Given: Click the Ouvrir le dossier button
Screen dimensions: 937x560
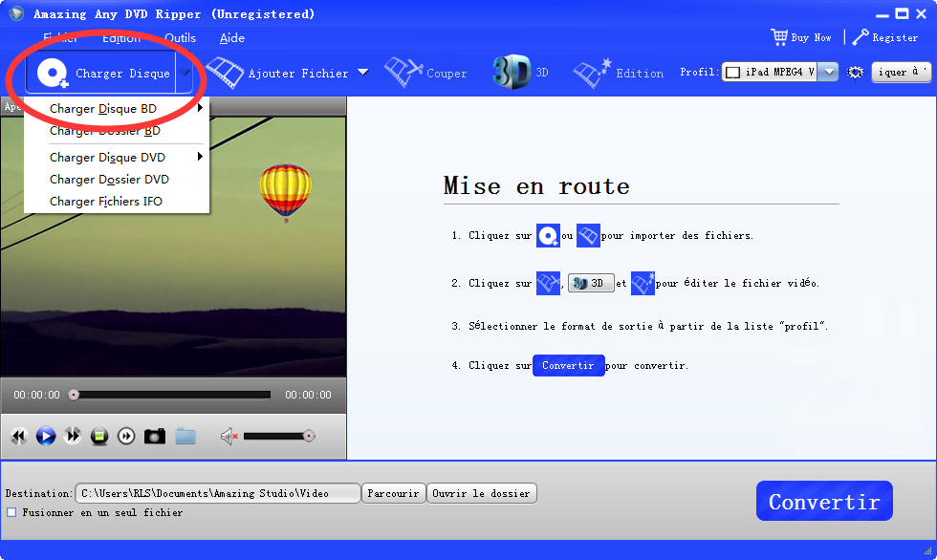Looking at the screenshot, I should (481, 493).
